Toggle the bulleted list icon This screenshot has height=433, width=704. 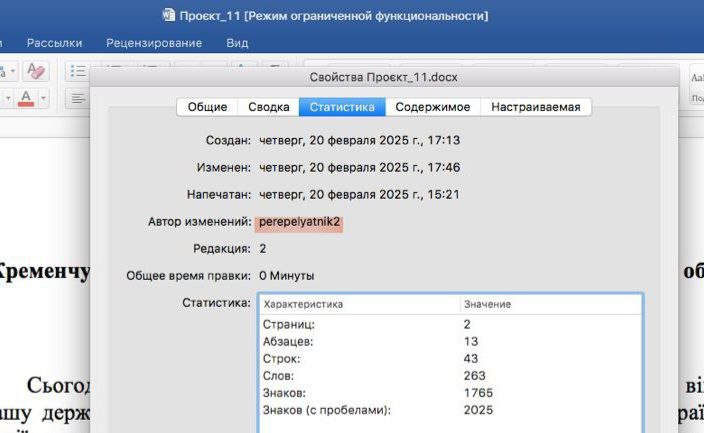point(78,71)
